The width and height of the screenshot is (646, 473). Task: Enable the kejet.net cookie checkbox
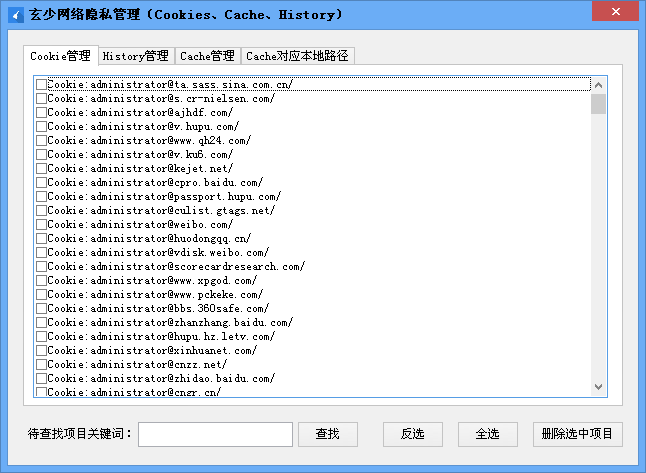41,169
